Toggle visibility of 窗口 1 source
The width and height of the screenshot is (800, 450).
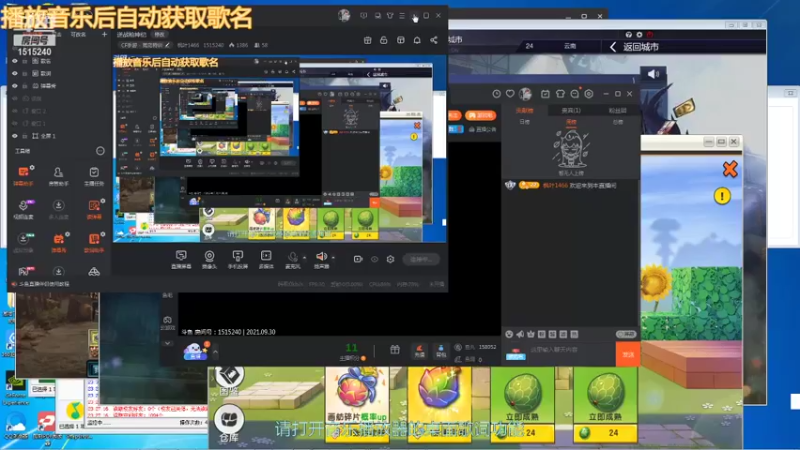15,123
